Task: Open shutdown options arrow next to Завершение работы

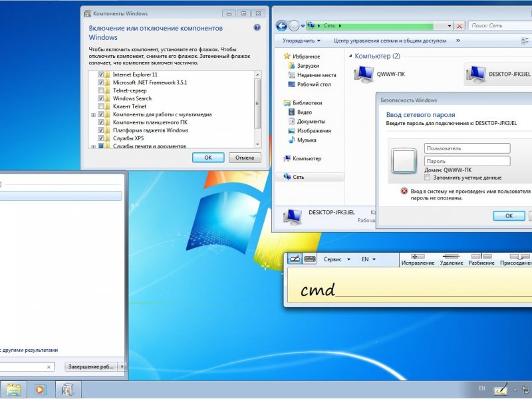Action: (122, 366)
